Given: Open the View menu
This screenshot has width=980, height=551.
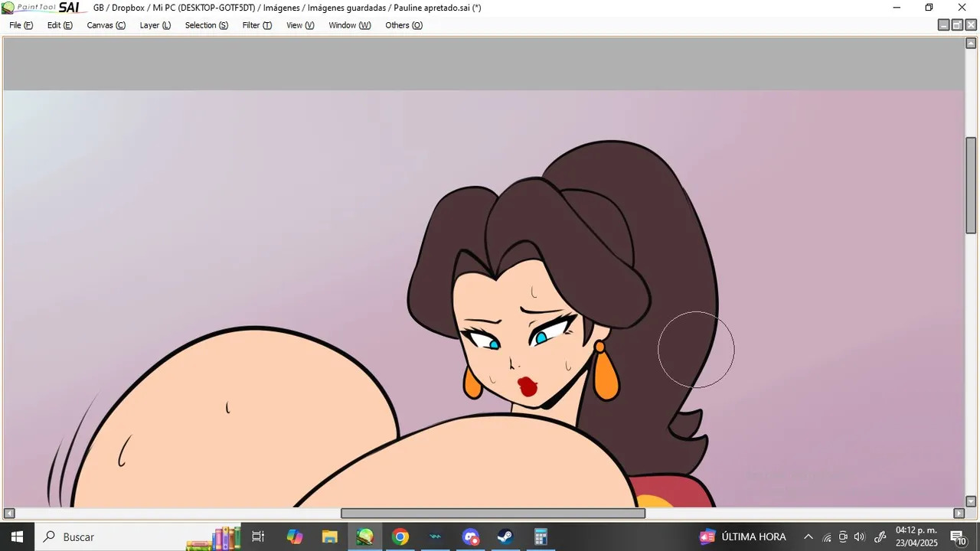Looking at the screenshot, I should coord(300,25).
